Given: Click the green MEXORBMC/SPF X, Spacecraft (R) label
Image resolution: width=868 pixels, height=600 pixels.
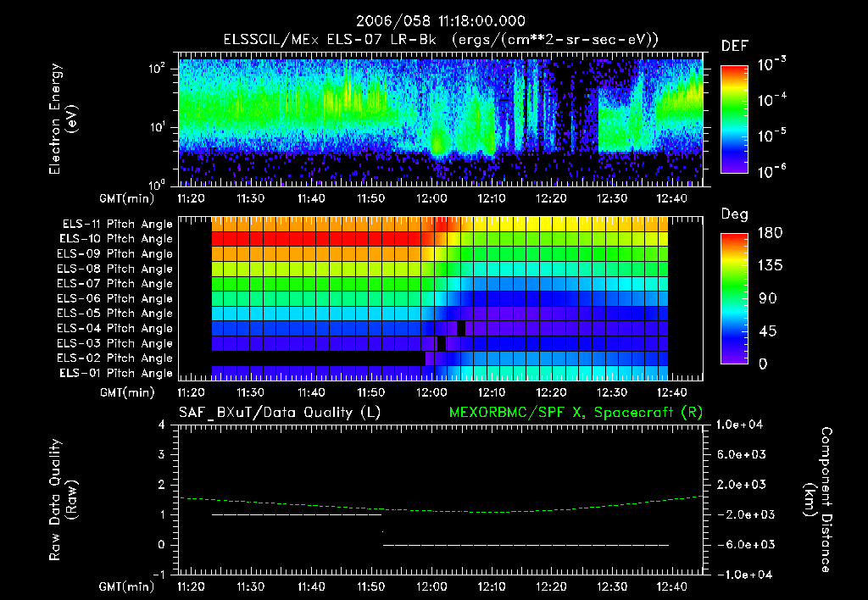Looking at the screenshot, I should click(576, 413).
